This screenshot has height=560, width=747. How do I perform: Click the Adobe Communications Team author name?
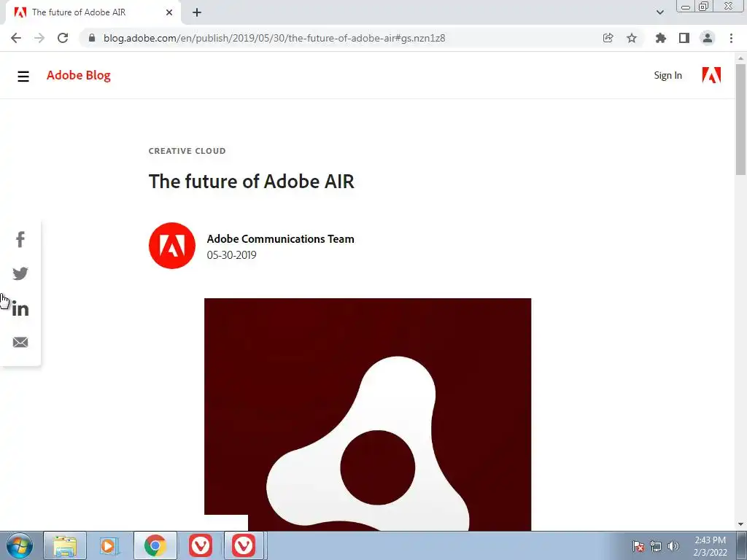(x=280, y=238)
